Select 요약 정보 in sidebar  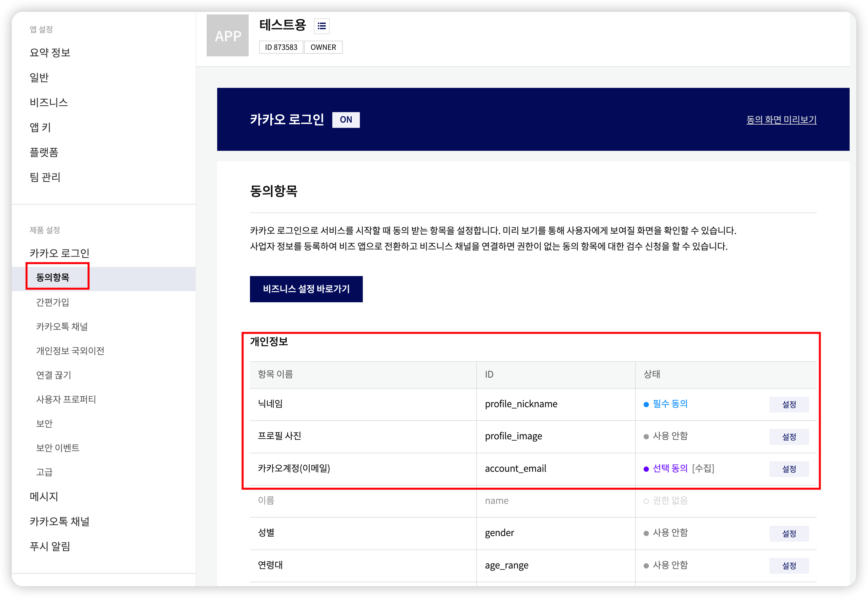[x=50, y=52]
